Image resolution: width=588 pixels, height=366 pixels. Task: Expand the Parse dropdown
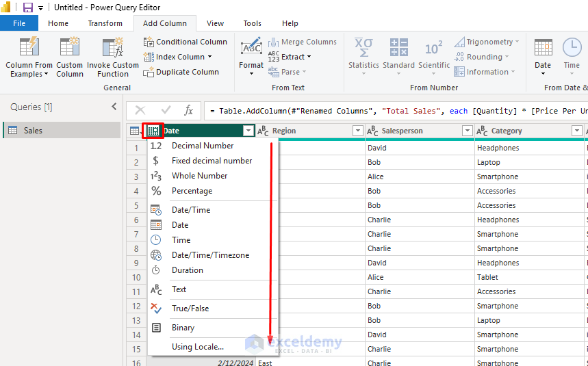click(x=304, y=72)
